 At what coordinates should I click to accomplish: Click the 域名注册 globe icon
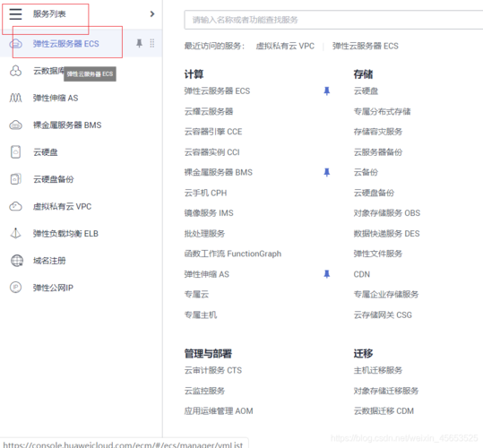[x=17, y=261]
